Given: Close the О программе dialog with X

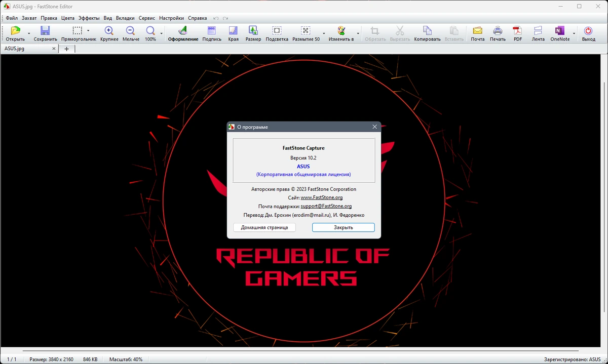Looking at the screenshot, I should pyautogui.click(x=374, y=127).
